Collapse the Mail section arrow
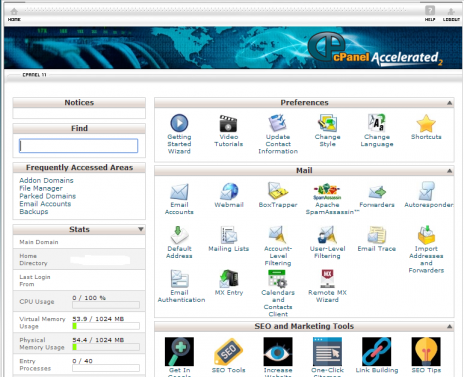The width and height of the screenshot is (464, 377). coord(449,171)
